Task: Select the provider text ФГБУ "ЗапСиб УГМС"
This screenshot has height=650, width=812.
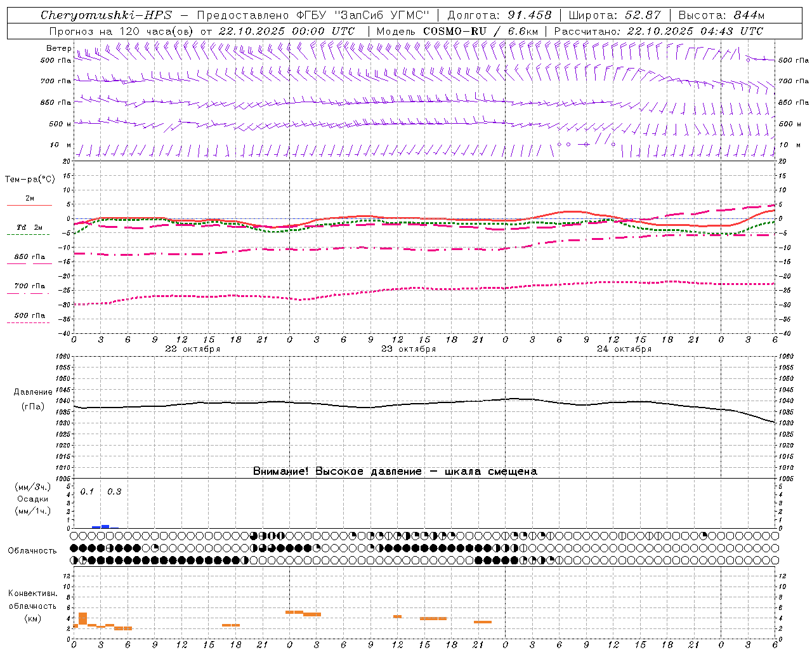Action: [x=363, y=15]
